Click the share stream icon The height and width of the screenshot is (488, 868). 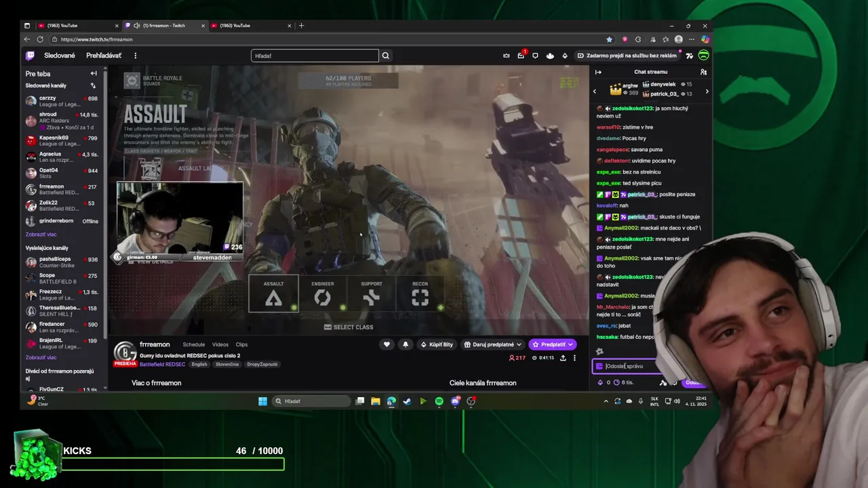click(563, 358)
